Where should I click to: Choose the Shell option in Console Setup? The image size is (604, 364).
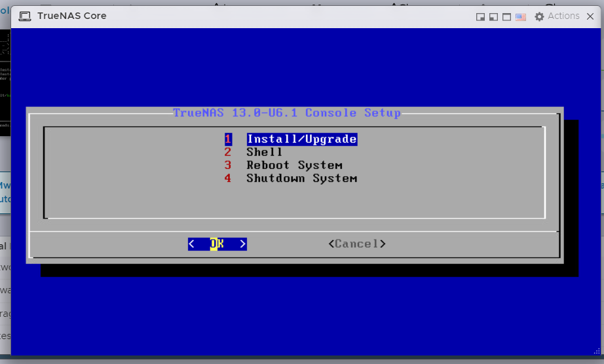click(264, 152)
